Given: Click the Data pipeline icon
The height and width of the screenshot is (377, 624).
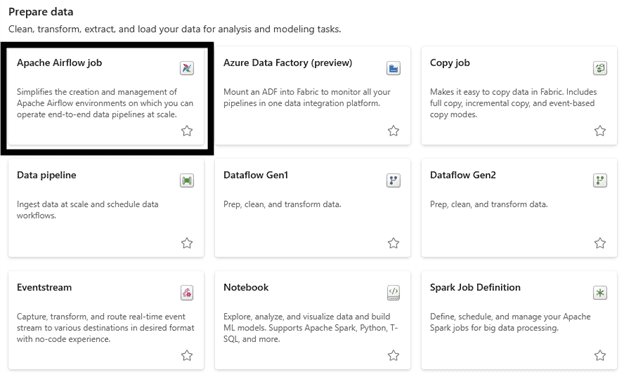Looking at the screenshot, I should 187,180.
